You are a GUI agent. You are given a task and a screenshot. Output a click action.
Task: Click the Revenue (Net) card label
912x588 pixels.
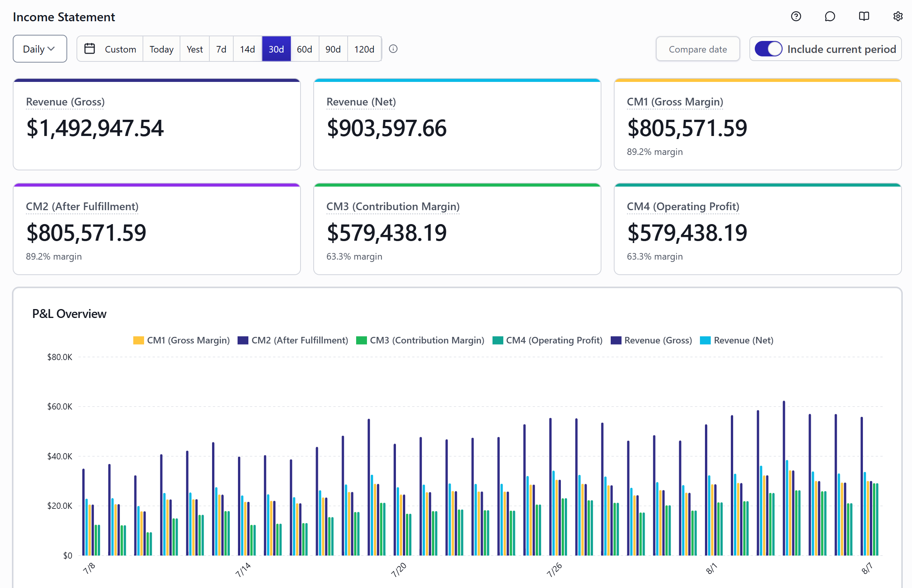pos(361,102)
